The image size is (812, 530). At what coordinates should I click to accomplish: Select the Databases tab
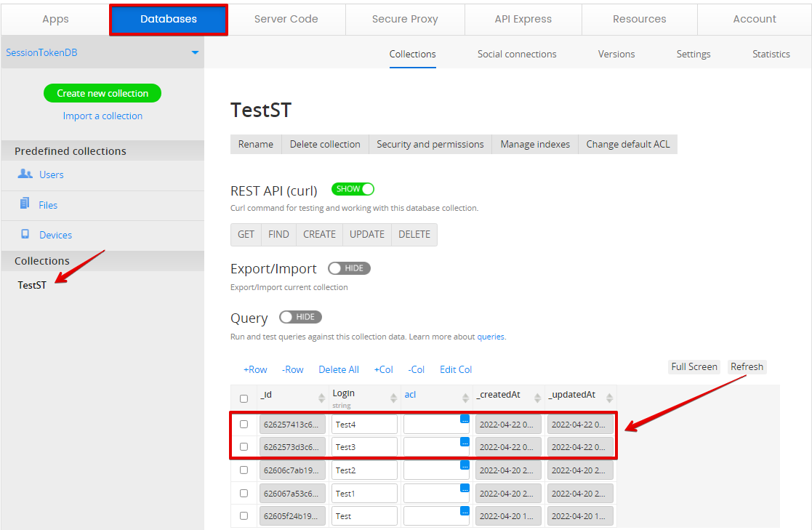click(x=169, y=19)
